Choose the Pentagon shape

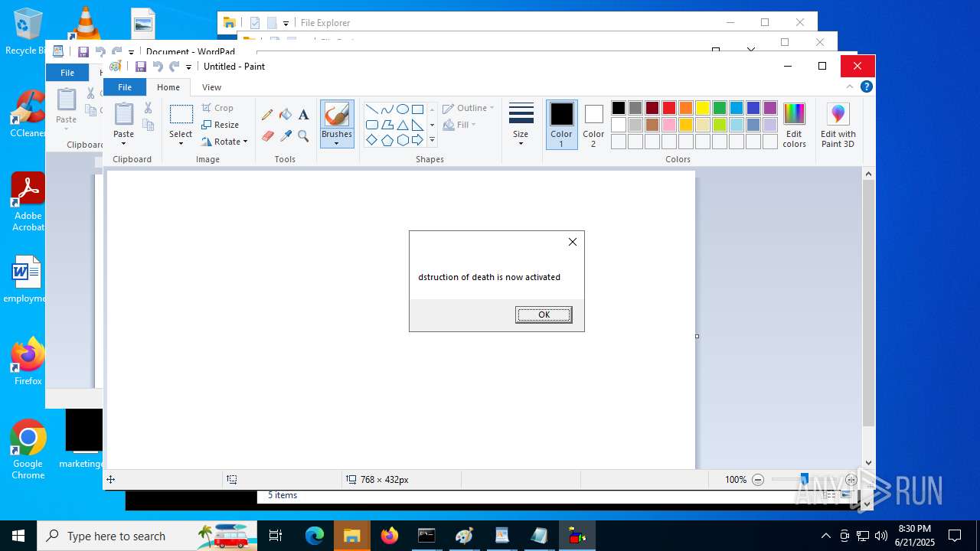(387, 140)
